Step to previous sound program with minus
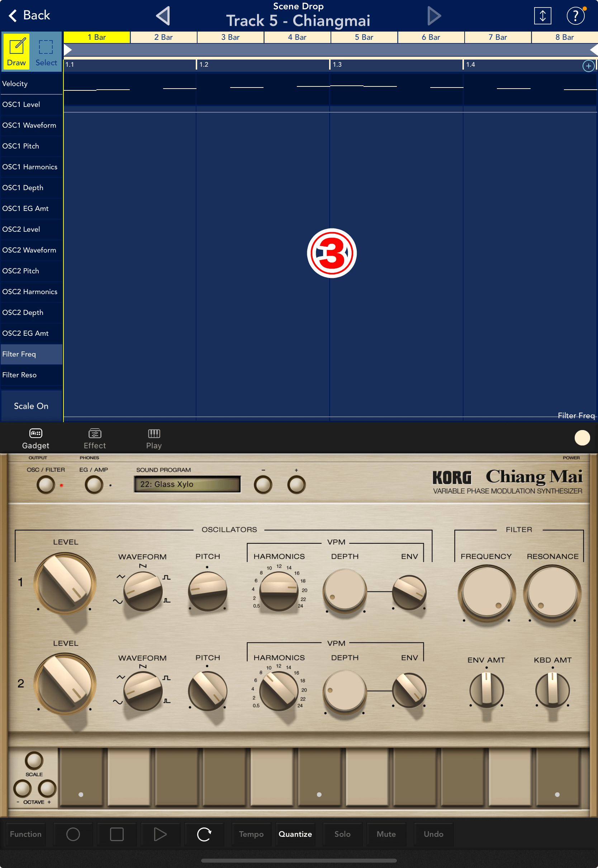Viewport: 598px width, 868px height. click(x=263, y=485)
